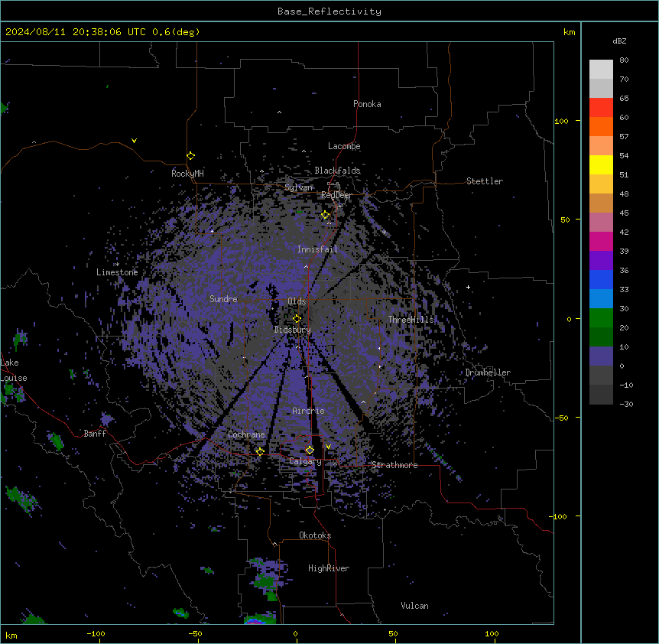
Task: Click the Base_Reflectivity title
Action: [329, 11]
